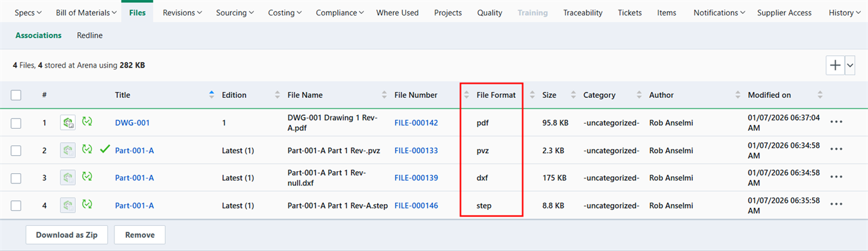
Task: Toggle the select-all checkbox in the table header
Action: click(x=16, y=95)
